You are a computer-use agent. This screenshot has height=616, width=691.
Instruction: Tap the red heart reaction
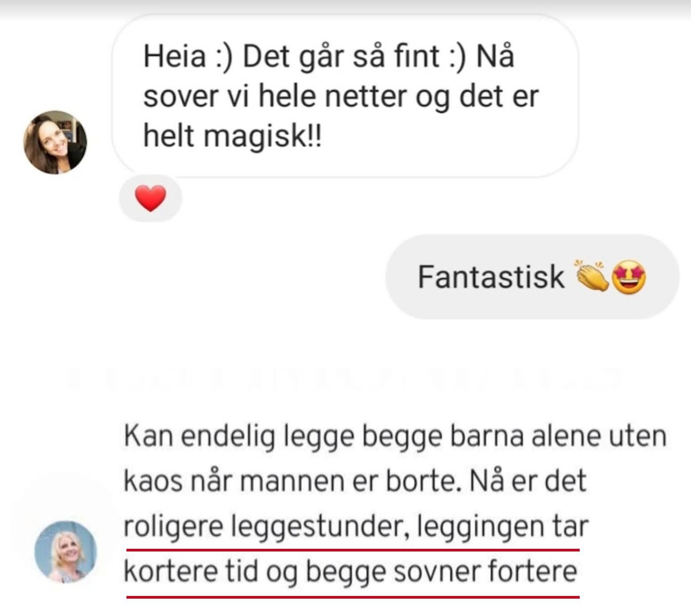click(150, 199)
